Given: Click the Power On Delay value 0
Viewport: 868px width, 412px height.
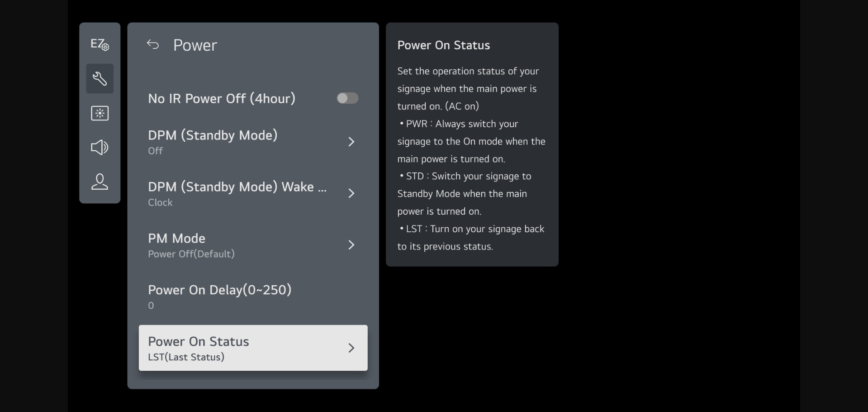Looking at the screenshot, I should pos(151,306).
